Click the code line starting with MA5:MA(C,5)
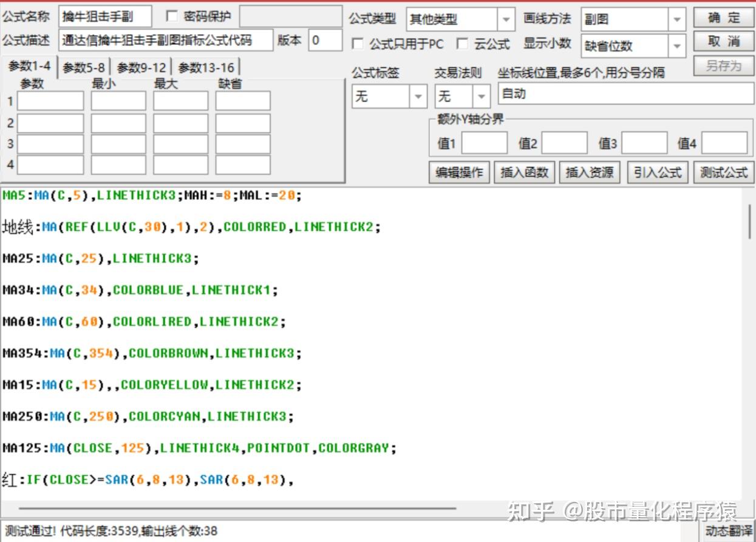This screenshot has width=756, height=542. tap(152, 195)
